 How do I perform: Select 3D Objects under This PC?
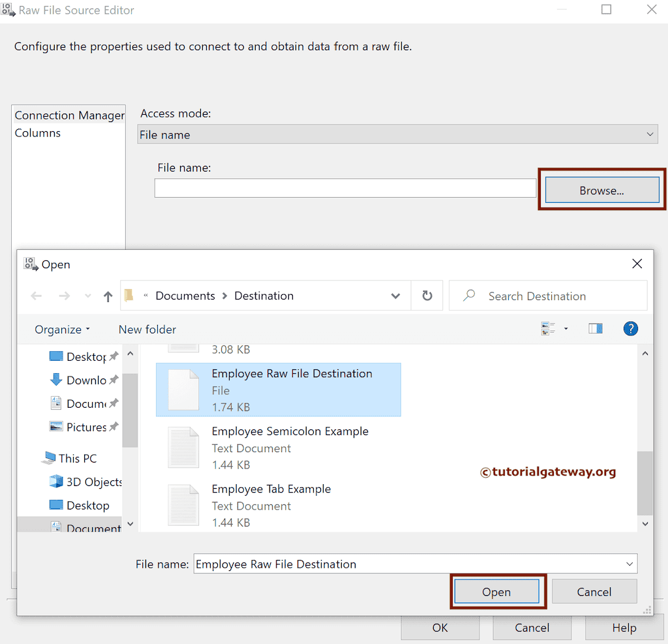point(85,482)
